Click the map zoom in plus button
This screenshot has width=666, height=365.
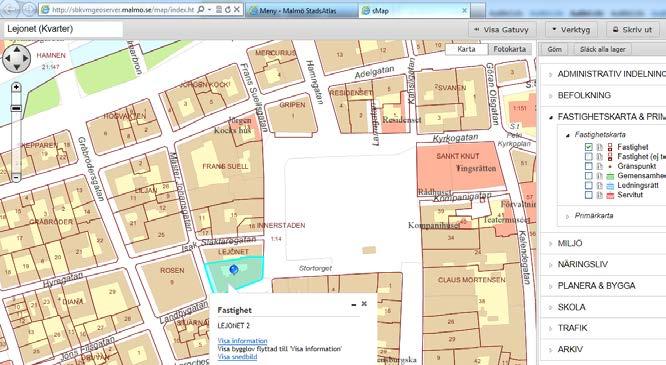(16, 87)
